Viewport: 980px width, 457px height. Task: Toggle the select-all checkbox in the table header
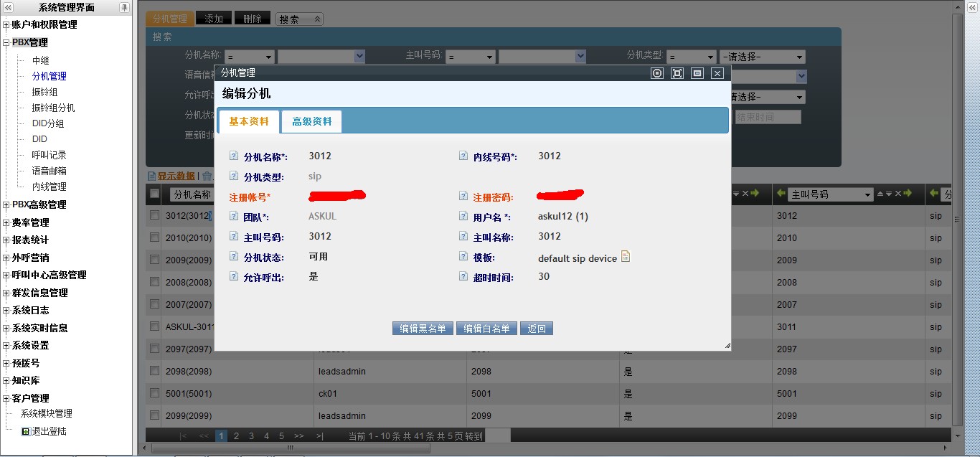(x=154, y=194)
